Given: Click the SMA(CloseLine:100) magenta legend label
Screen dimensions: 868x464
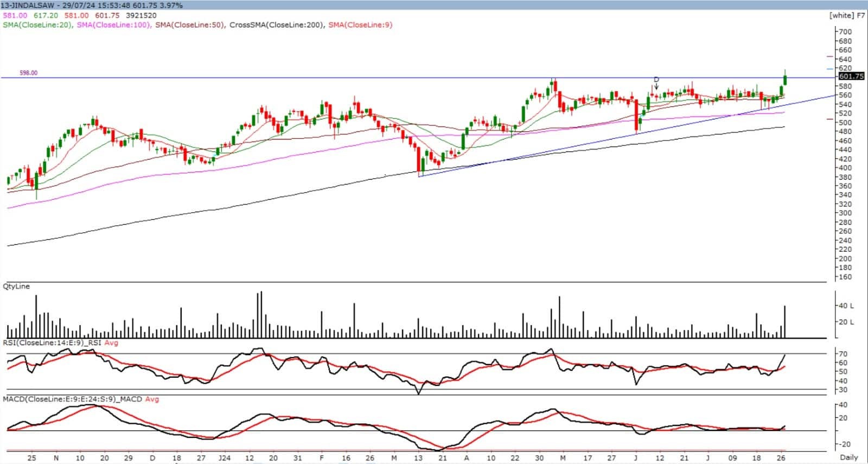Looking at the screenshot, I should tap(113, 25).
